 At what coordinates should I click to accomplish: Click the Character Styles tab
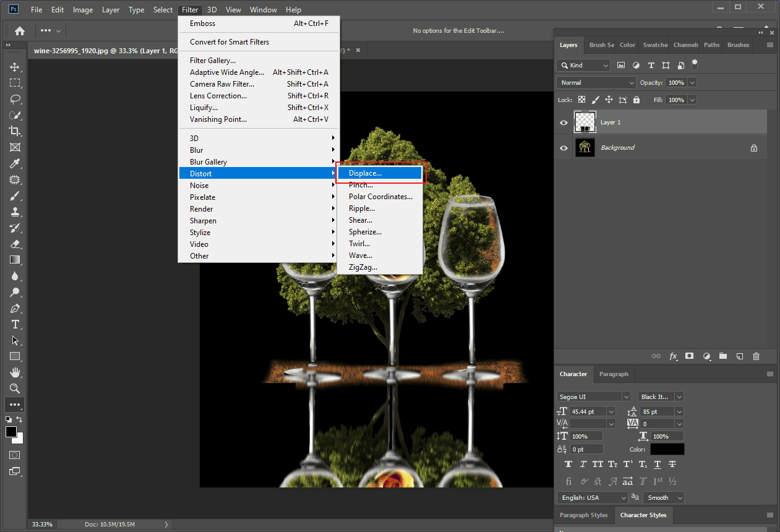coord(643,515)
